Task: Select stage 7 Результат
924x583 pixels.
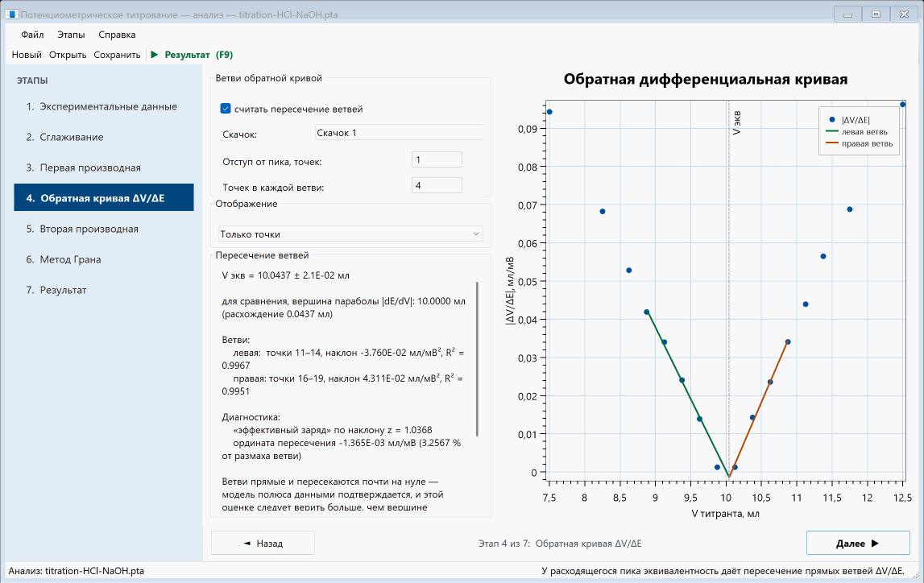Action: (x=104, y=291)
